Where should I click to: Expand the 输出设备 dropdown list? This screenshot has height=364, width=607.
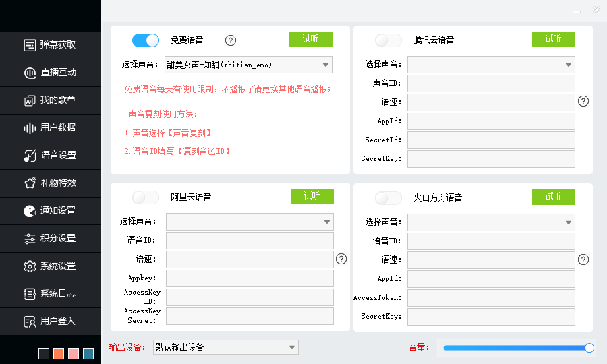coord(225,348)
